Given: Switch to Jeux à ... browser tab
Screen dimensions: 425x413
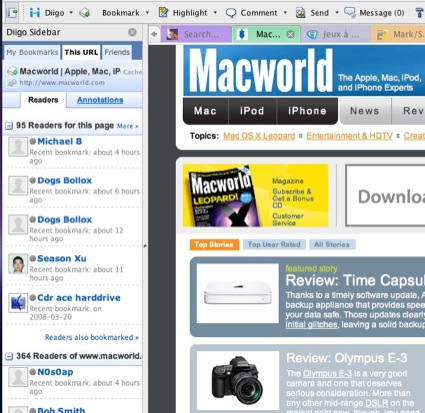Looking at the screenshot, I should click(335, 34).
